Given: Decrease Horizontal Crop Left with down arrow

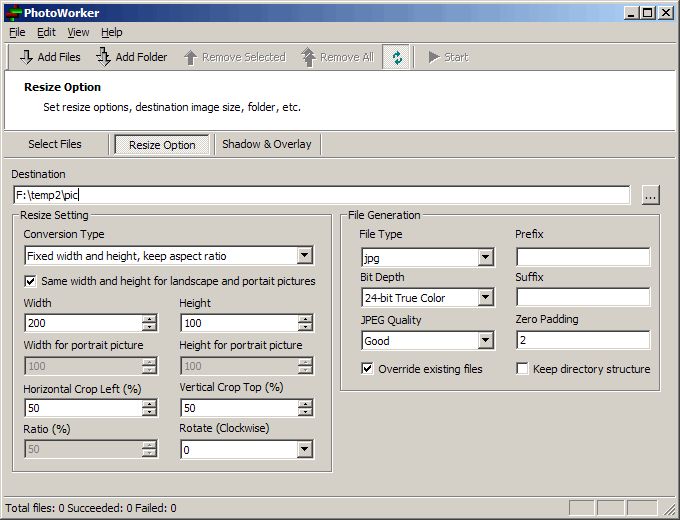Looking at the screenshot, I should 149,412.
